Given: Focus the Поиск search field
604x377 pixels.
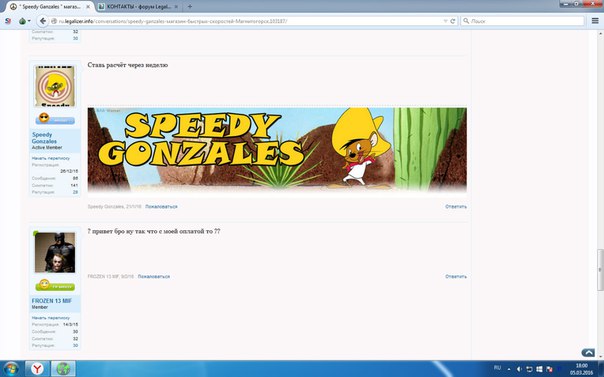Looking at the screenshot, I should (523, 21).
